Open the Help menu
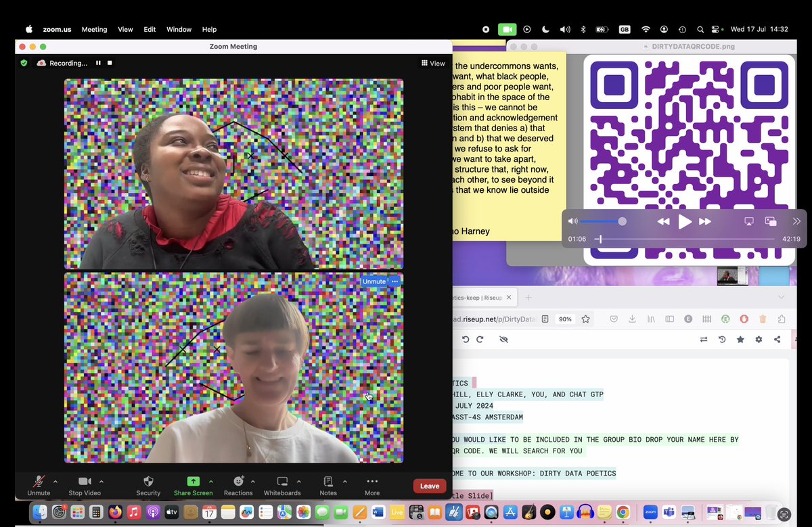Viewport: 812px width, 527px height. click(x=210, y=29)
